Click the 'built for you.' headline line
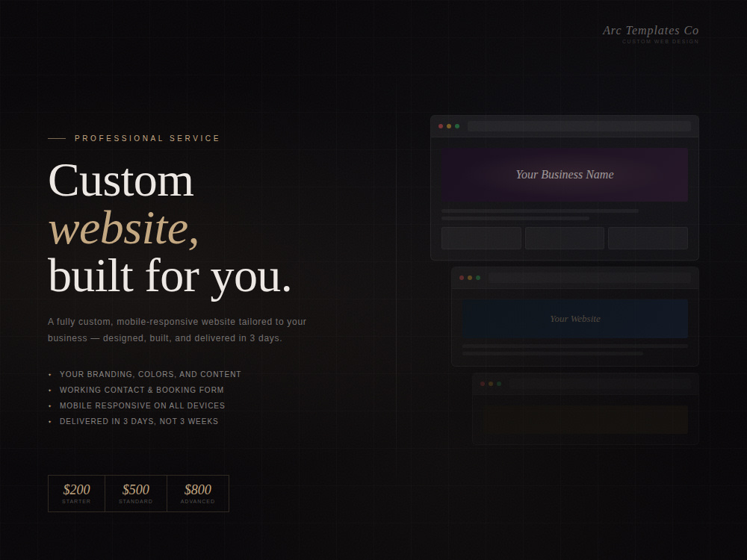The image size is (747, 560). pos(170,277)
